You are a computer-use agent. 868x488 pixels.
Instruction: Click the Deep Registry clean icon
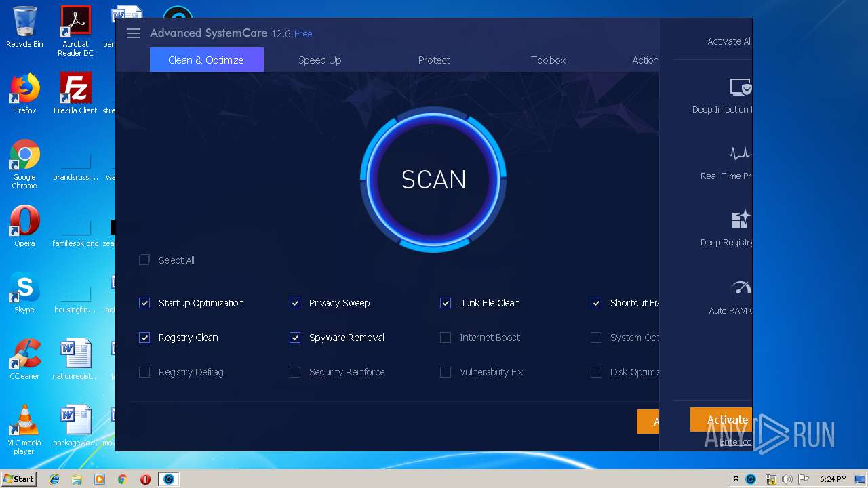[x=741, y=219]
